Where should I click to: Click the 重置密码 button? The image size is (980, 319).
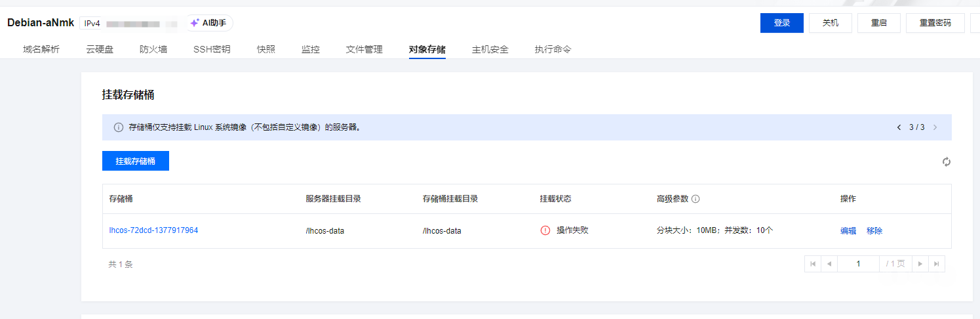tap(935, 22)
